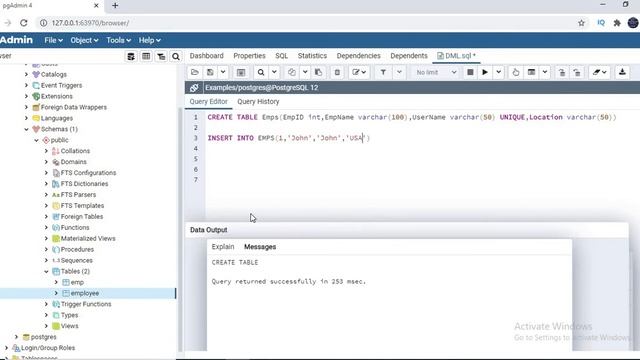Switch to the SQL tab
The image size is (640, 360).
click(x=281, y=56)
